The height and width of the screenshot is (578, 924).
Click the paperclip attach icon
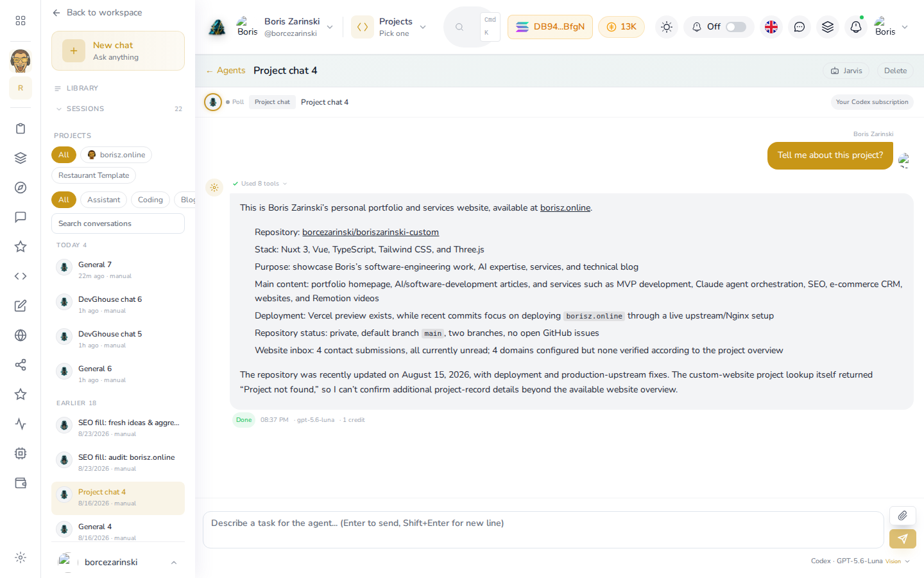903,516
